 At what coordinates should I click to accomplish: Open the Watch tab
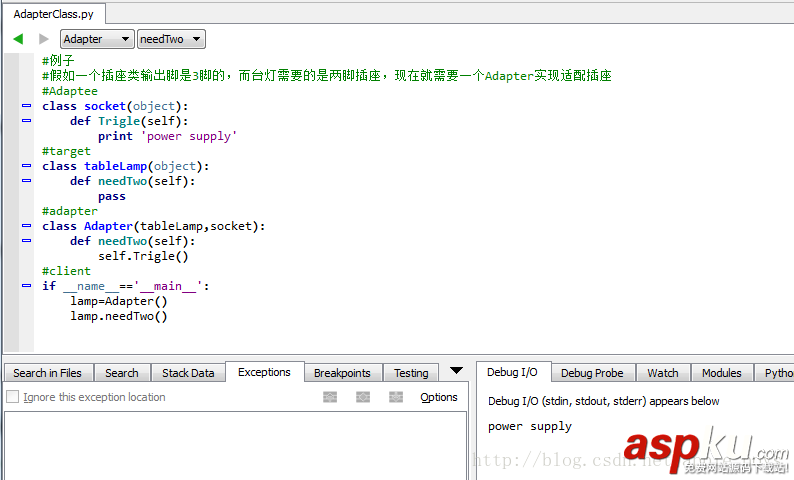click(663, 373)
